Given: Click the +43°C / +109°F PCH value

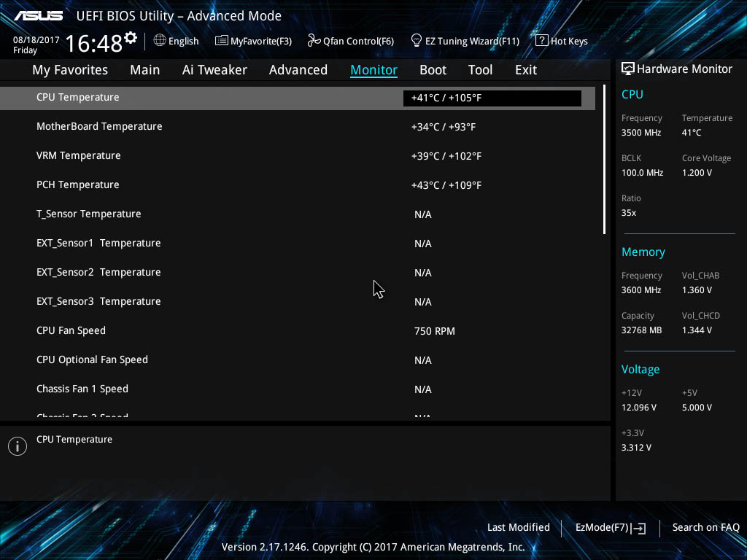Looking at the screenshot, I should pos(446,185).
